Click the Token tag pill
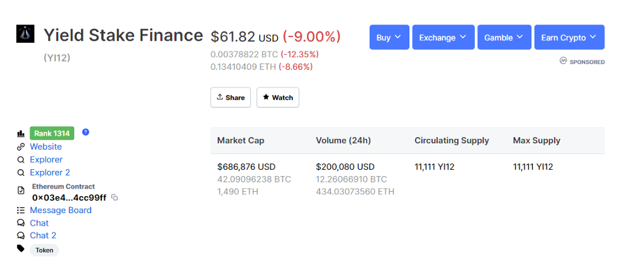 (x=44, y=250)
